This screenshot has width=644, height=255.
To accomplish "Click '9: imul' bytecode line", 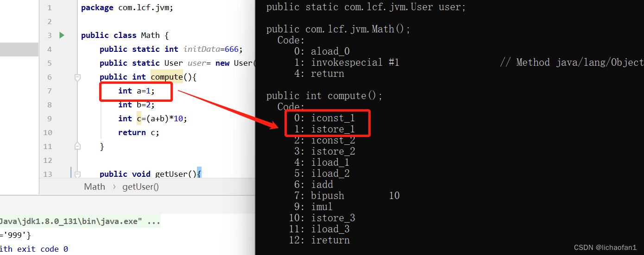I will click(x=313, y=207).
